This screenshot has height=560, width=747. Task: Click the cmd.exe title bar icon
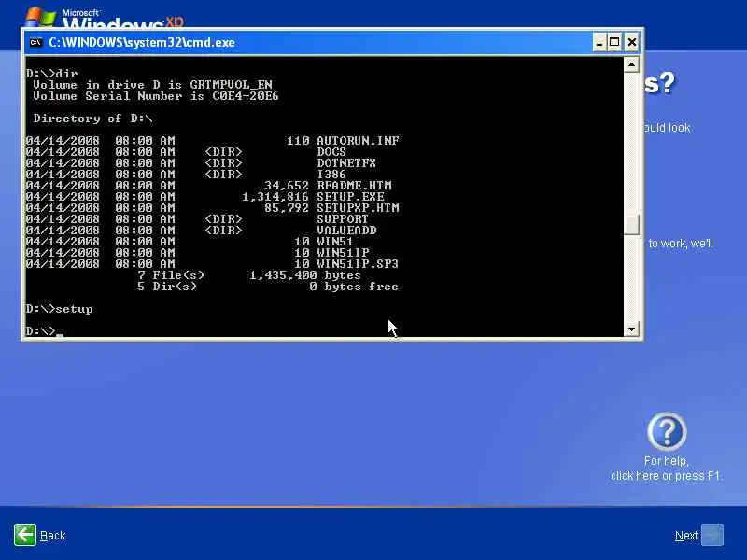pyautogui.click(x=35, y=42)
